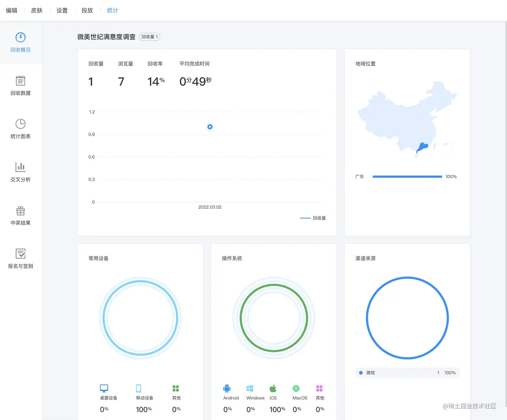Switch to the 设置 tab
The image size is (507, 420).
[62, 10]
